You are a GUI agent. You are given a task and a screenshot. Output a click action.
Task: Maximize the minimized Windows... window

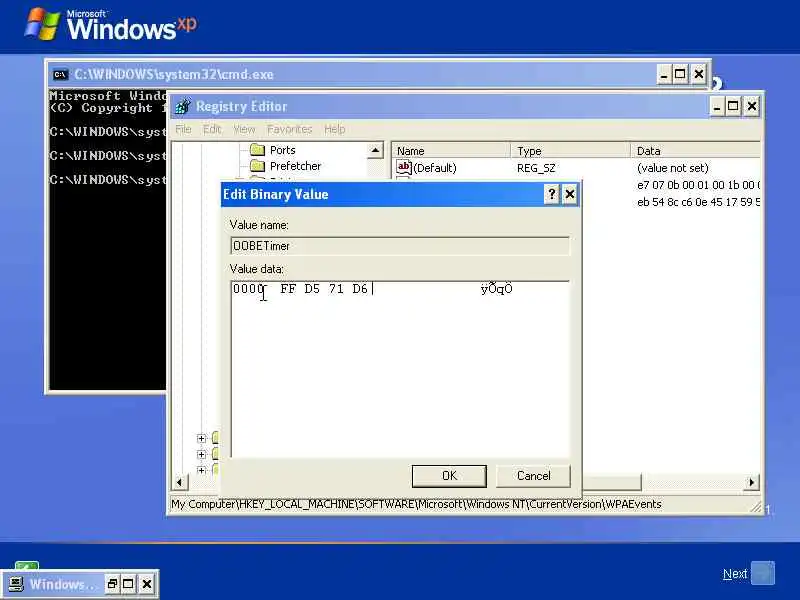tap(128, 584)
